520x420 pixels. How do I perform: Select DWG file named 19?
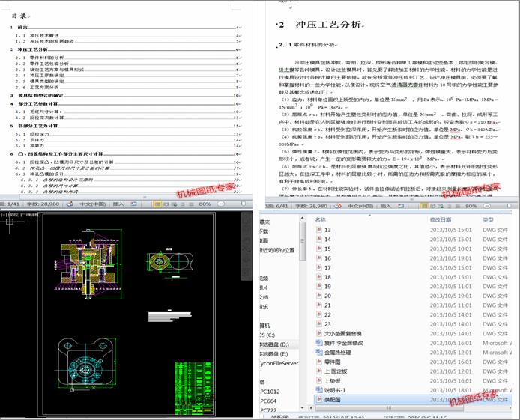[412, 286]
